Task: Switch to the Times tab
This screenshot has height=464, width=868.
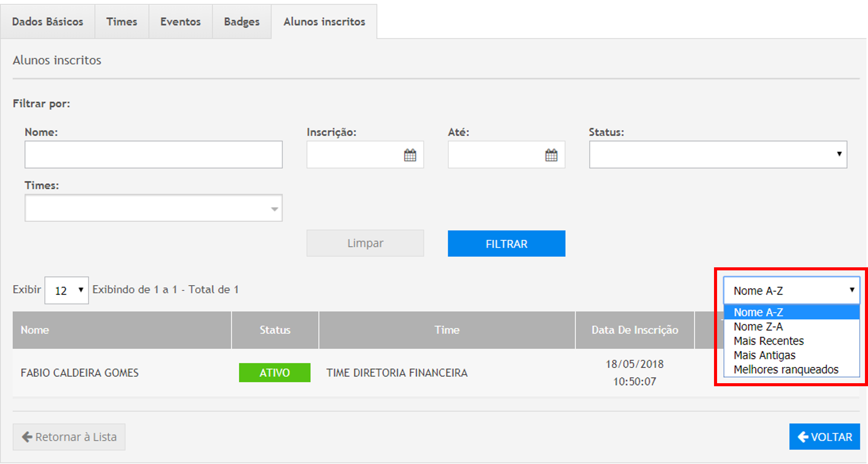Action: (x=121, y=22)
